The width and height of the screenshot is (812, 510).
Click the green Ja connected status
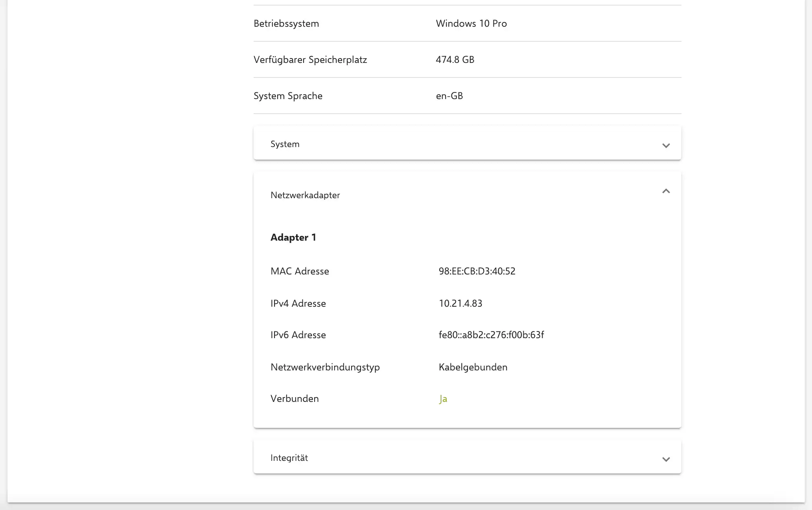(x=443, y=399)
